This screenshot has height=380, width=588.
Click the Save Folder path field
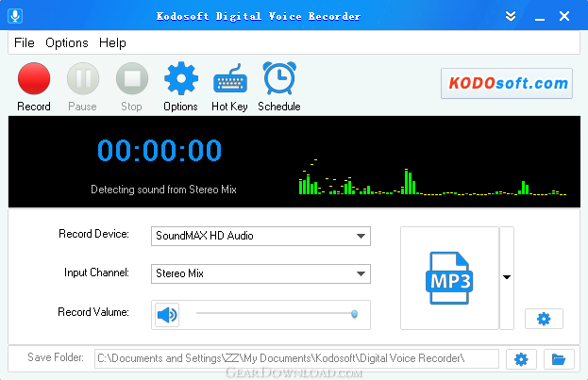tap(296, 358)
